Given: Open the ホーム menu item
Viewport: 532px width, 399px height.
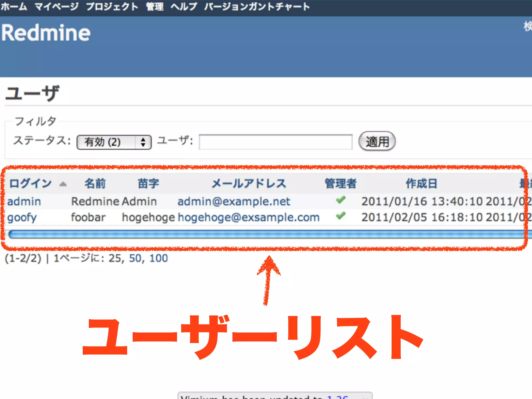Looking at the screenshot, I should [x=14, y=6].
